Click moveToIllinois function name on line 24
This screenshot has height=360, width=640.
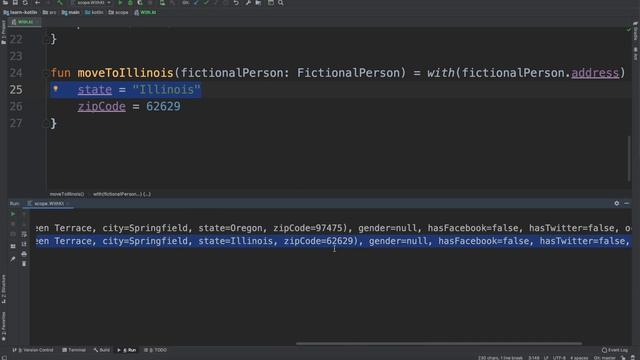tap(126, 73)
